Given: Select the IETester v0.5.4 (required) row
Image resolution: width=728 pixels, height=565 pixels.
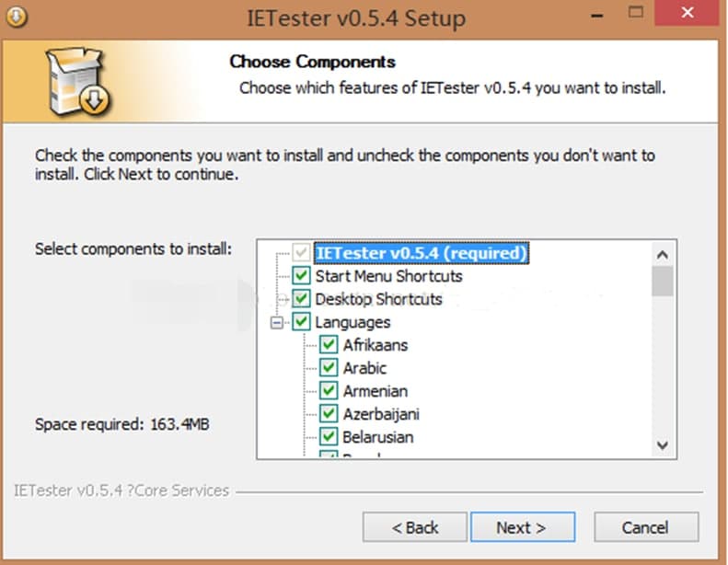Looking at the screenshot, I should 422,253.
